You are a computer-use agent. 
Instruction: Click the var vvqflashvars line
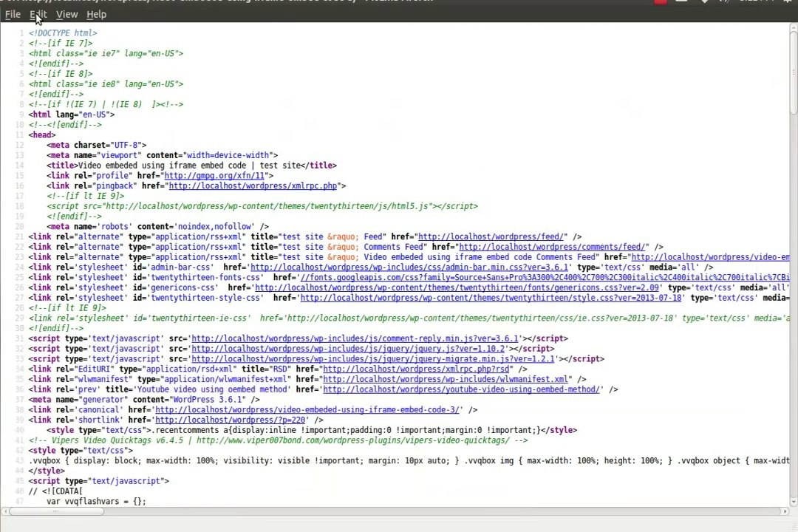coord(96,502)
